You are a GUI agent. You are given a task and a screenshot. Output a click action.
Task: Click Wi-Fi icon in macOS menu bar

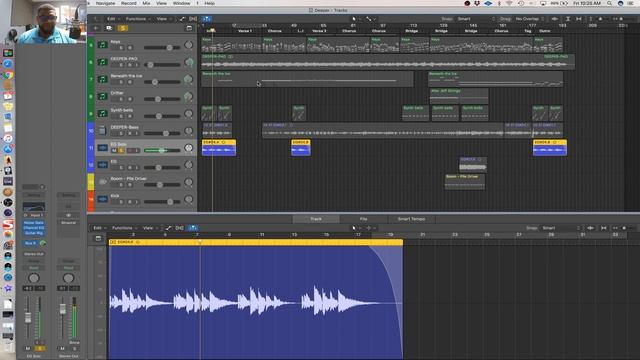tap(509, 3)
